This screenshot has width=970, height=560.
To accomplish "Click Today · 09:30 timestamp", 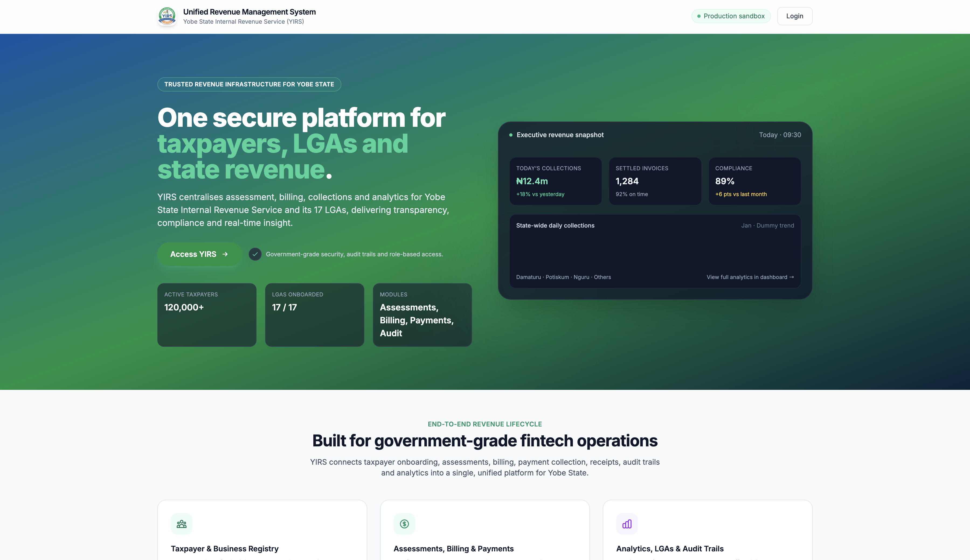I will 780,135.
